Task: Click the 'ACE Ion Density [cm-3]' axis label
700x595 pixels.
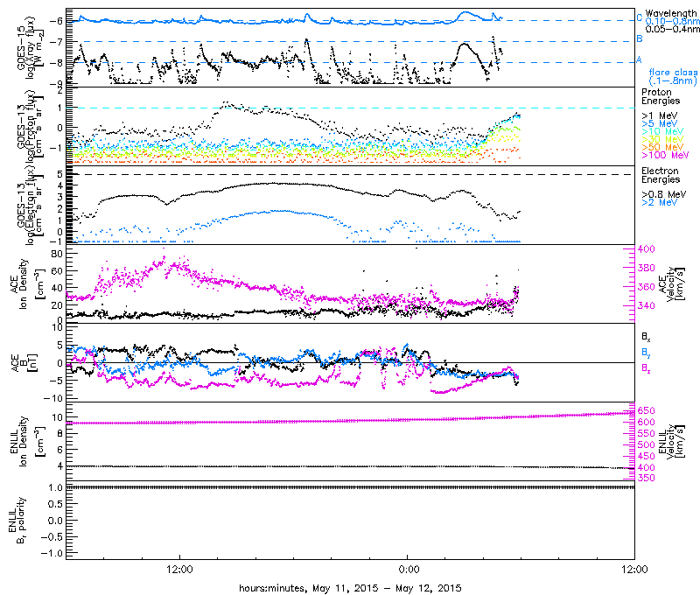Action: pos(27,283)
